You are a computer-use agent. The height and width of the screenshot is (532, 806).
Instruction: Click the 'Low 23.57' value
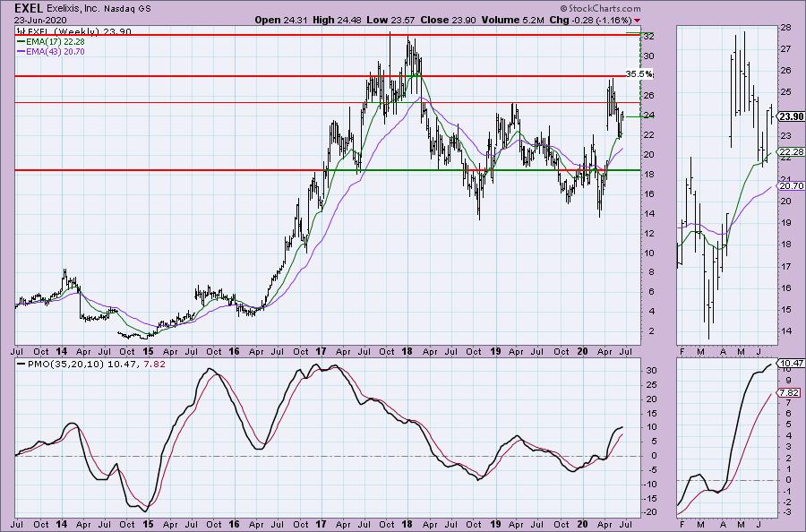point(390,20)
